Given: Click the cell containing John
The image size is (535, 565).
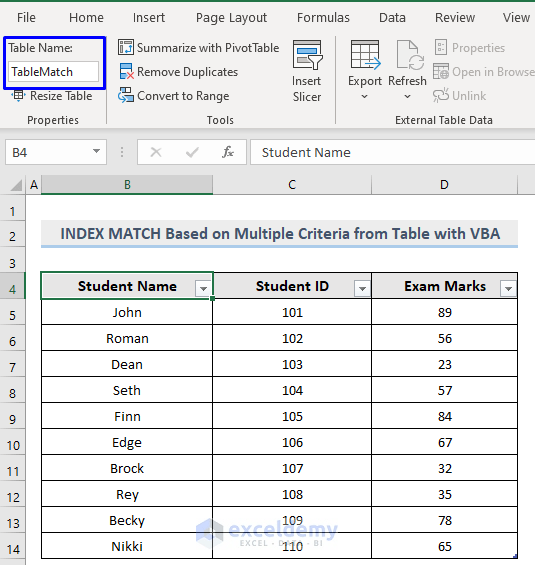Looking at the screenshot, I should point(127,312).
